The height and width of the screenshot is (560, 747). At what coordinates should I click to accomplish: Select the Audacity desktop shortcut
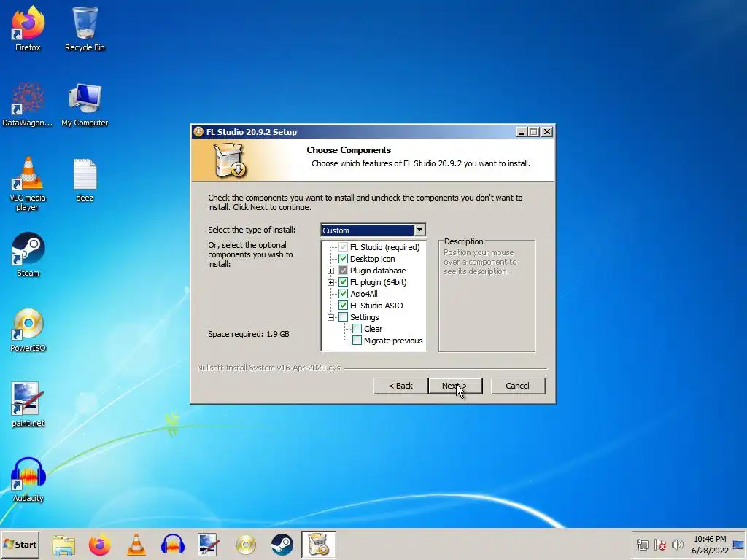point(28,480)
